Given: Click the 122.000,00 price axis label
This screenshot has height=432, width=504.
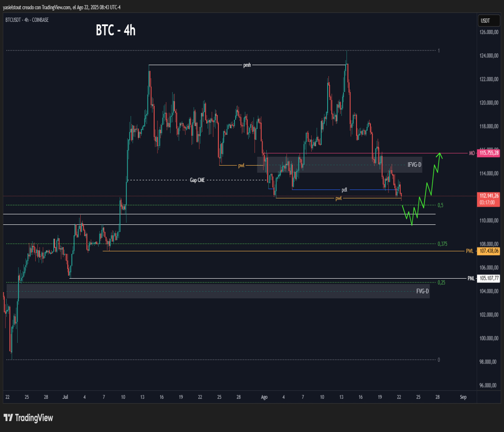Looking at the screenshot, I should (x=489, y=79).
